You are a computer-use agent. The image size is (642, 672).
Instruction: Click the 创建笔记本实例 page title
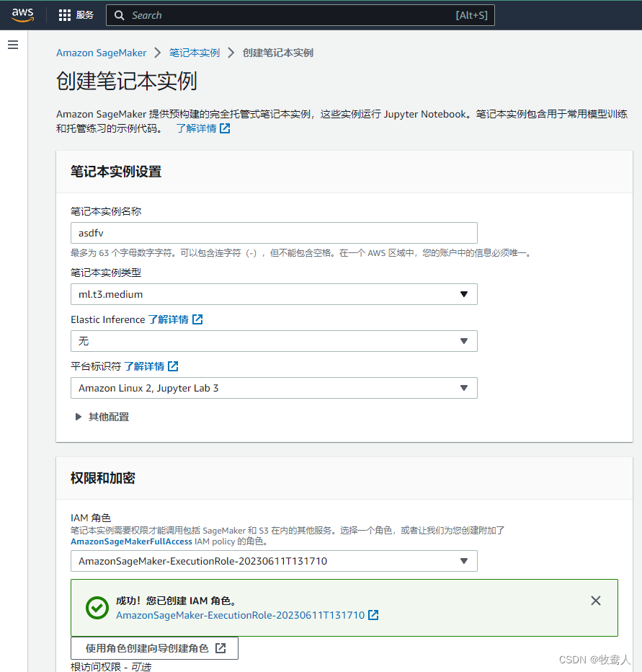(126, 81)
